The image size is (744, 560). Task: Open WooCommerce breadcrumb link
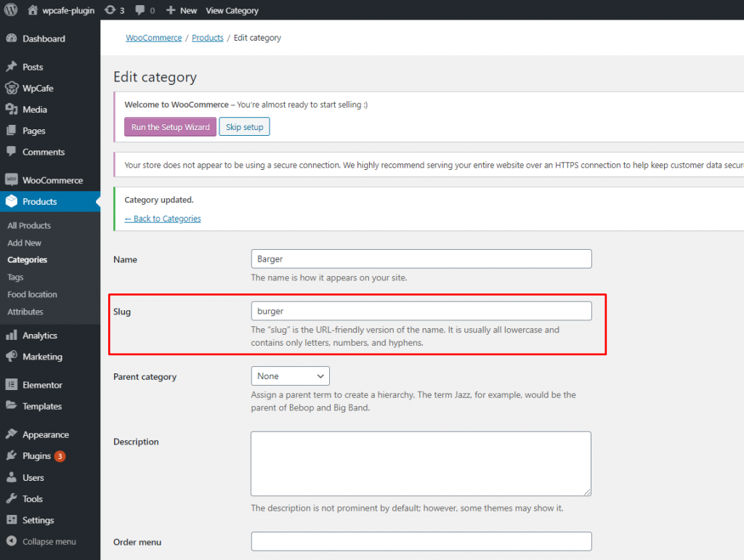click(154, 38)
